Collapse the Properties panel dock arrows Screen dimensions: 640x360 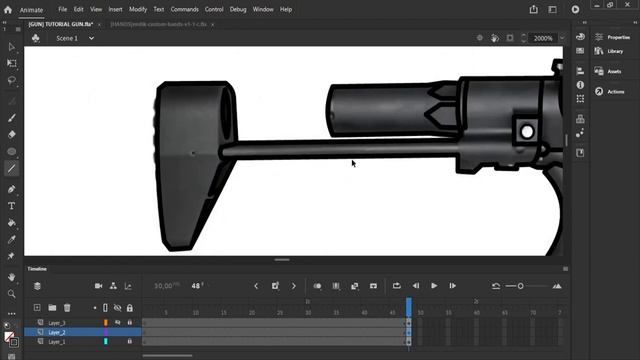pyautogui.click(x=636, y=22)
